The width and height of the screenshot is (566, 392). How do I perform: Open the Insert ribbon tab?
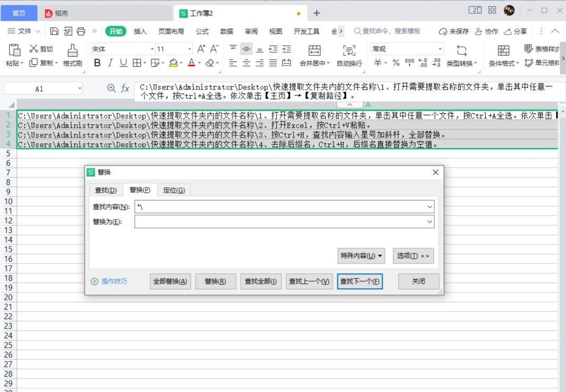(x=140, y=31)
